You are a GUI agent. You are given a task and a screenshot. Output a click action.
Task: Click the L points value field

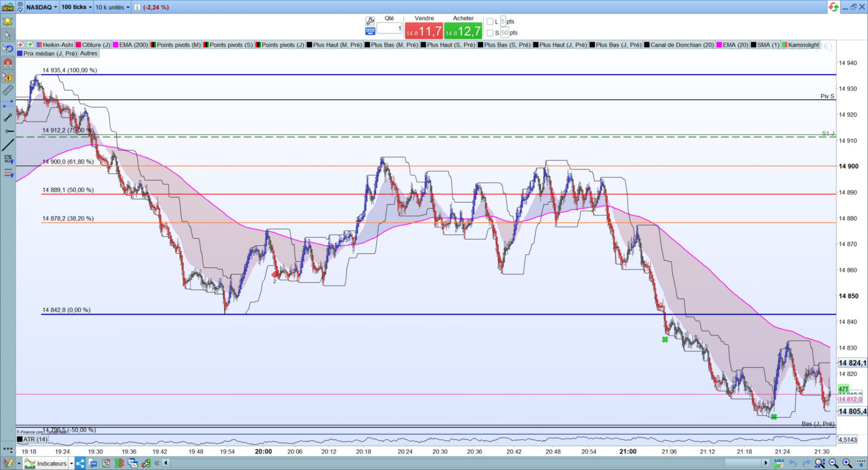coord(503,22)
